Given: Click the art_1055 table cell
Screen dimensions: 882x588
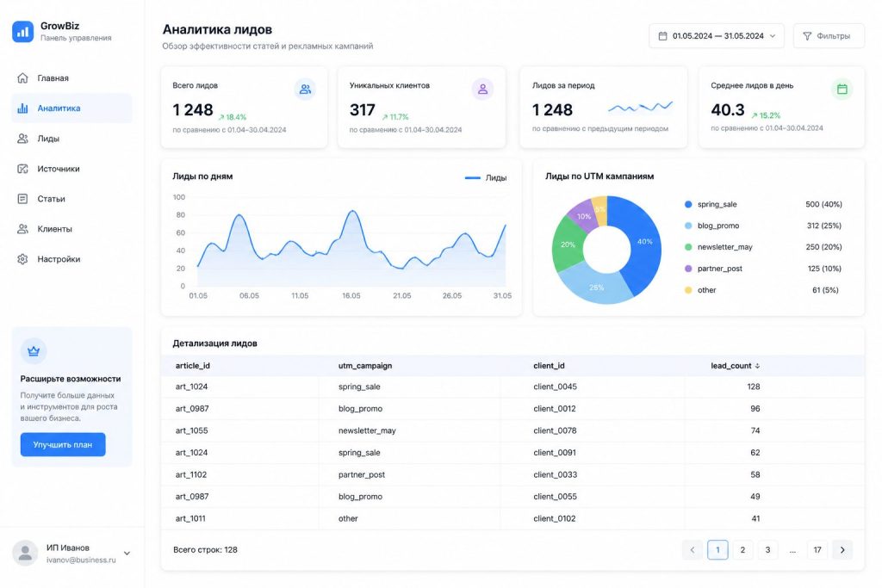Looking at the screenshot, I should click(191, 430).
